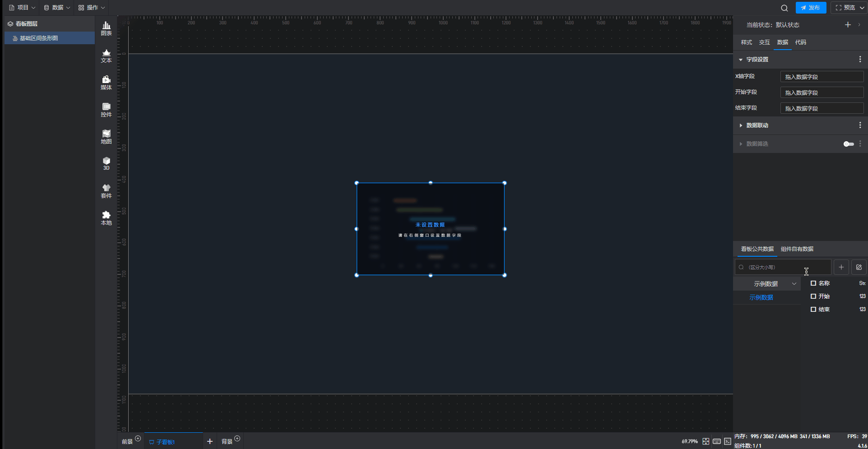Click the X轴字段 drop field
The image size is (868, 449).
[822, 77]
